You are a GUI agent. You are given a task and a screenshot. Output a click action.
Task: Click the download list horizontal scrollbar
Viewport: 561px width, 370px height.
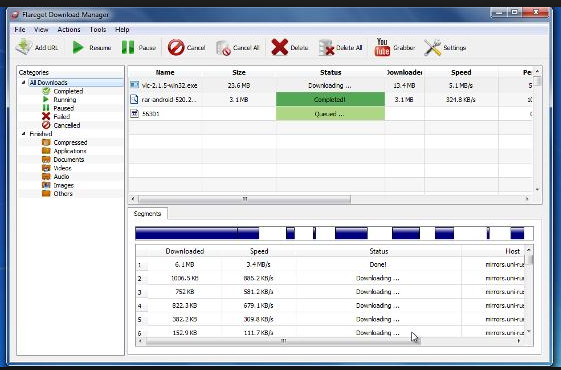[244, 199]
